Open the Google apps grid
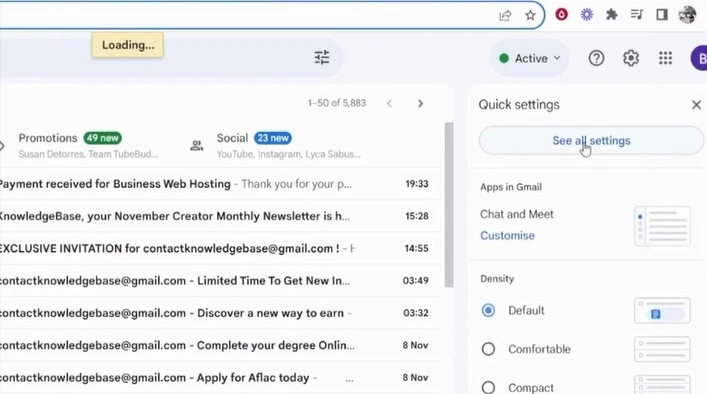The width and height of the screenshot is (707, 394). 666,58
